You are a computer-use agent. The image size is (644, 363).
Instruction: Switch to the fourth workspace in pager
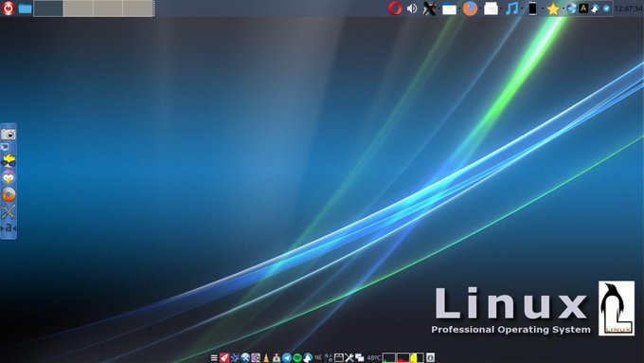coord(137,9)
